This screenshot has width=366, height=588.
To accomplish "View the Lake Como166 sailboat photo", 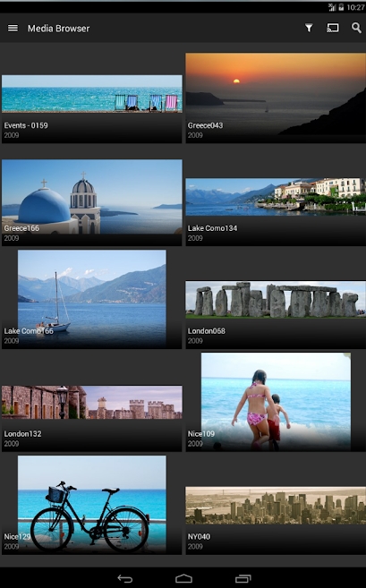I will [x=92, y=299].
